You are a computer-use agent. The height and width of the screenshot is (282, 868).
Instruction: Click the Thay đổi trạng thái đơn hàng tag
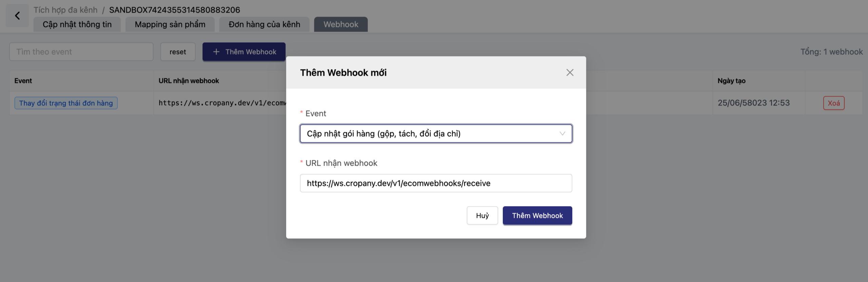pos(66,103)
